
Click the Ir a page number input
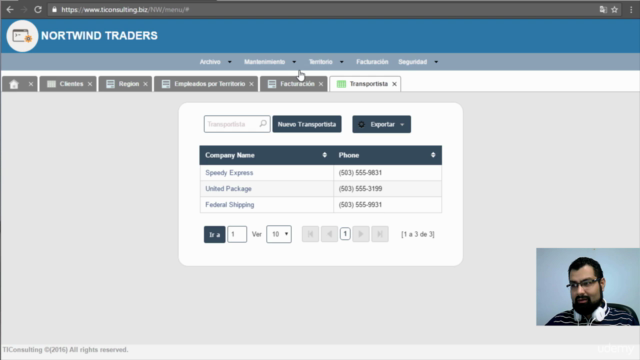click(237, 234)
